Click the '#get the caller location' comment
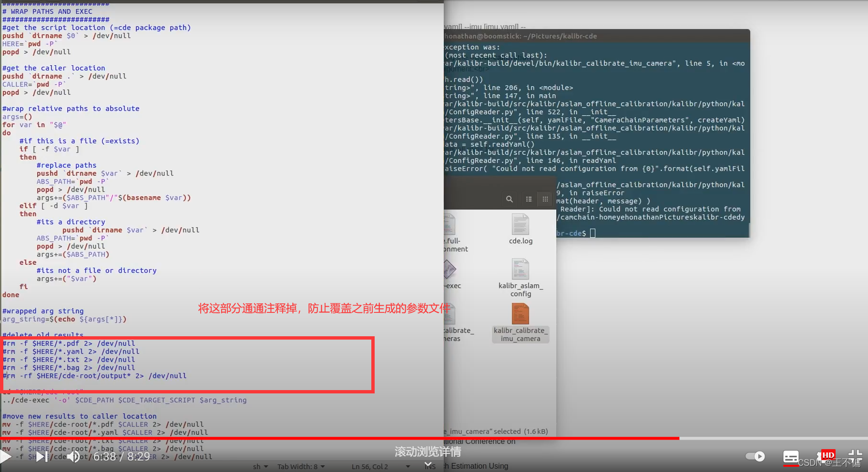Screen dimensions: 868x472 [x=54, y=68]
